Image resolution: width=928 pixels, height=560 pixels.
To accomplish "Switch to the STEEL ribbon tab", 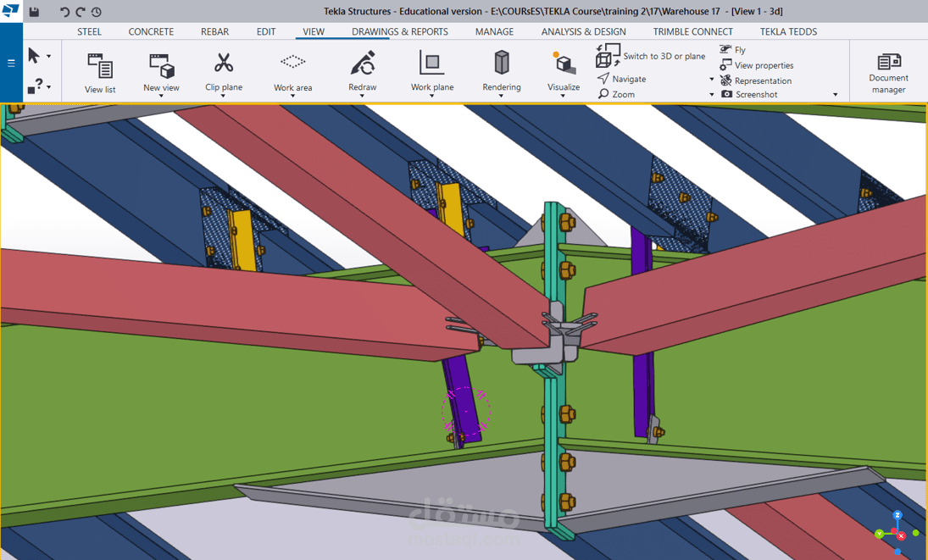I will point(89,32).
